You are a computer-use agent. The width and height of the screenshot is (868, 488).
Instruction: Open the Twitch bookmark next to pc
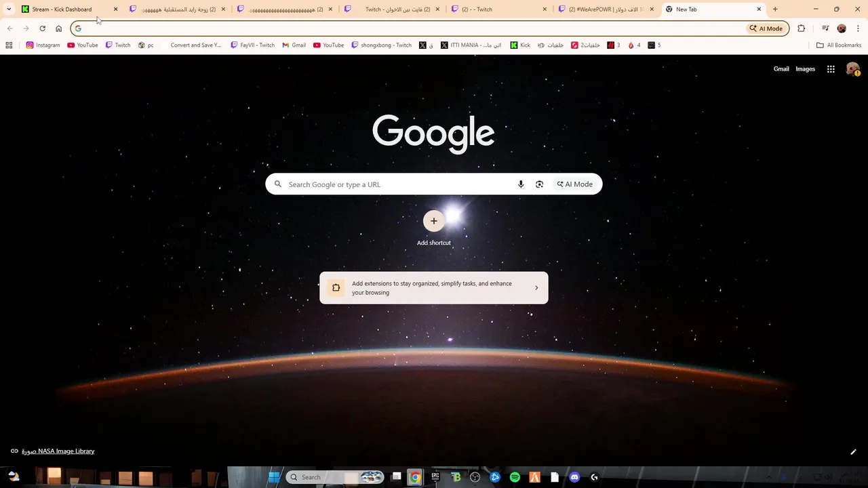(x=118, y=45)
